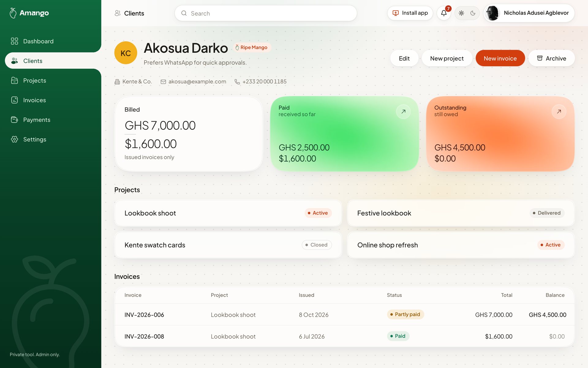Viewport: 588px width, 368px height.
Task: Open the Paid card arrow icon
Action: pyautogui.click(x=403, y=112)
